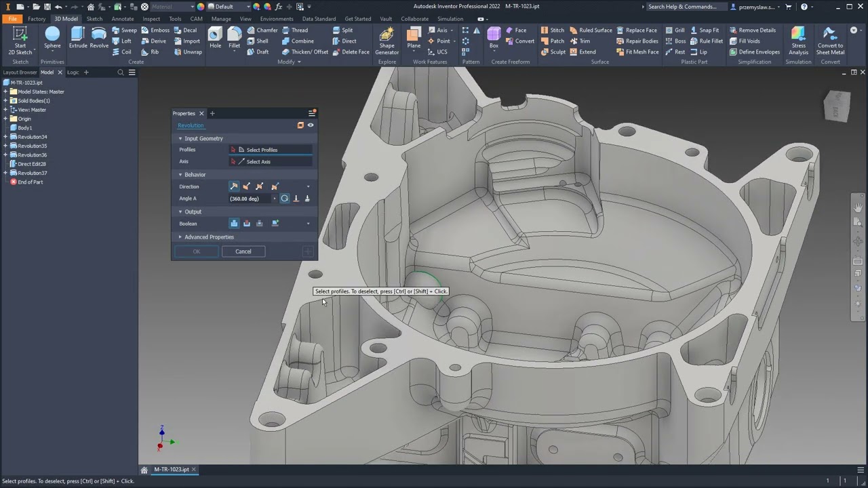Viewport: 868px width, 488px height.
Task: Create a Sphere primitive
Action: click(x=52, y=38)
